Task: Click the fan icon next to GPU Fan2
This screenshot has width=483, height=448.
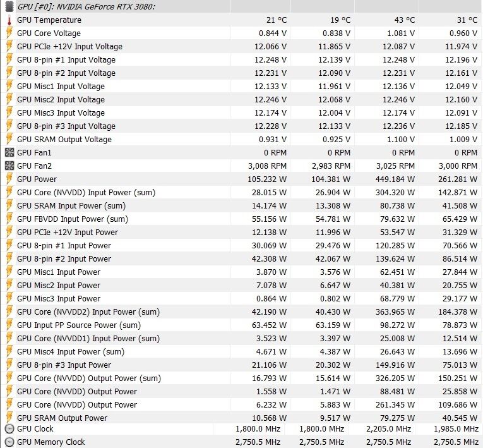Action: [9, 166]
